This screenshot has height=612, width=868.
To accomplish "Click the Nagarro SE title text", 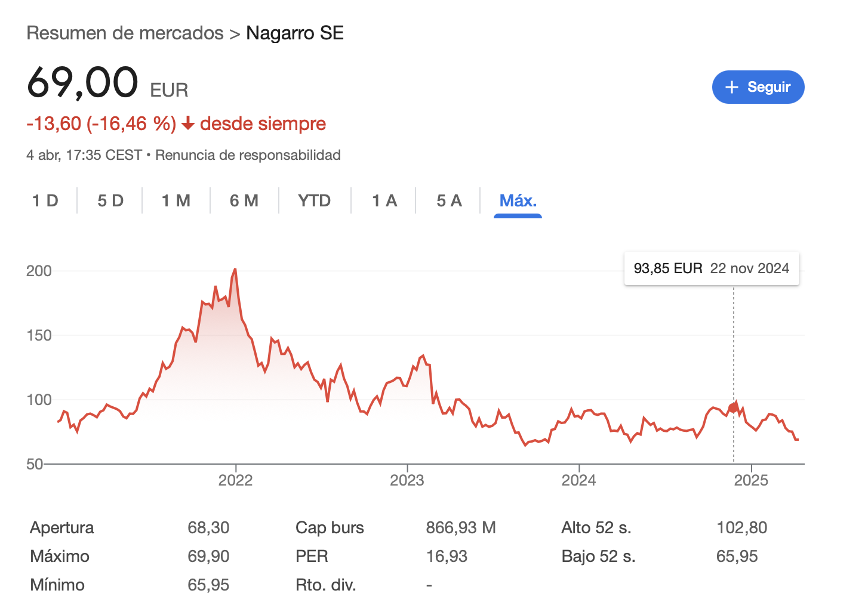I will click(x=295, y=33).
